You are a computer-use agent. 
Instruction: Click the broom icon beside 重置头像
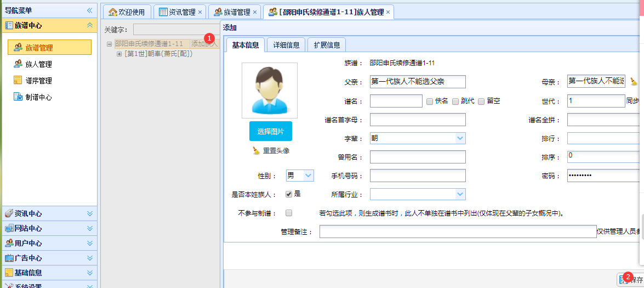point(257,151)
